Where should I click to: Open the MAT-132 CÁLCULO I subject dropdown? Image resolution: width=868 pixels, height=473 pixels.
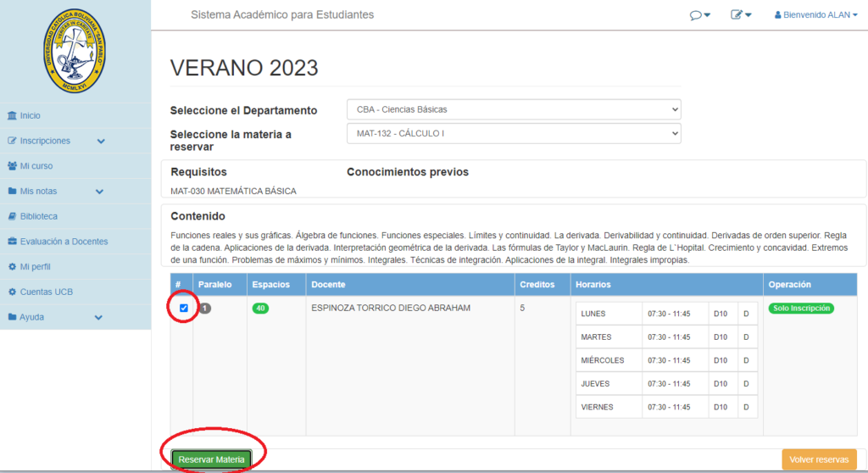[x=513, y=133]
